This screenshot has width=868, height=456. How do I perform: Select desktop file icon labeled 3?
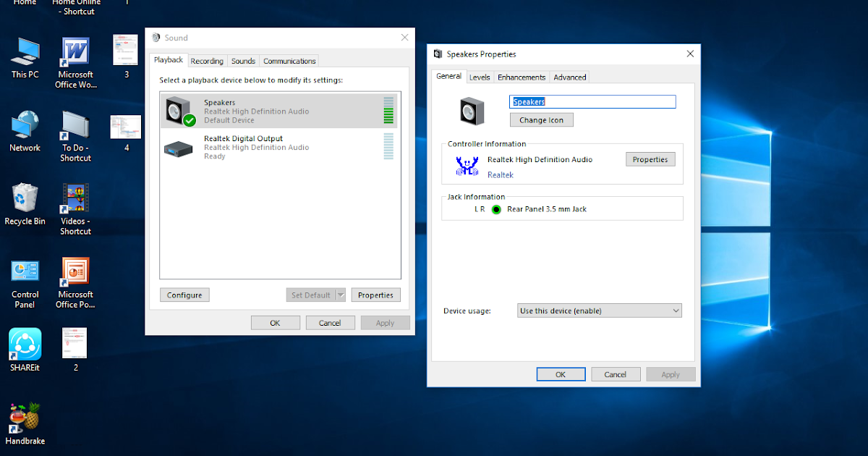click(x=126, y=50)
